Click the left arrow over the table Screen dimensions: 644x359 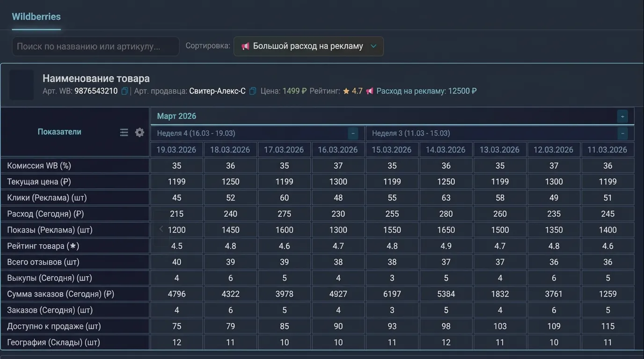(x=161, y=229)
